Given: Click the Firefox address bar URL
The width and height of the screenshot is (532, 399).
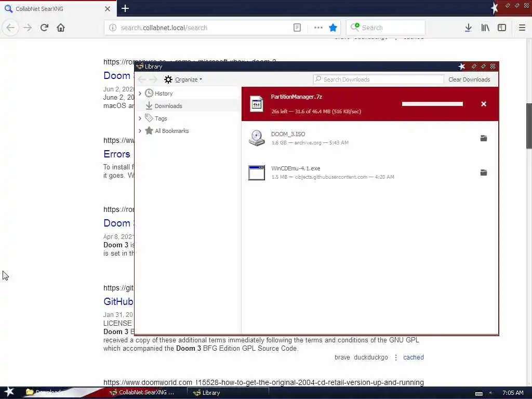Looking at the screenshot, I should 164,28.
